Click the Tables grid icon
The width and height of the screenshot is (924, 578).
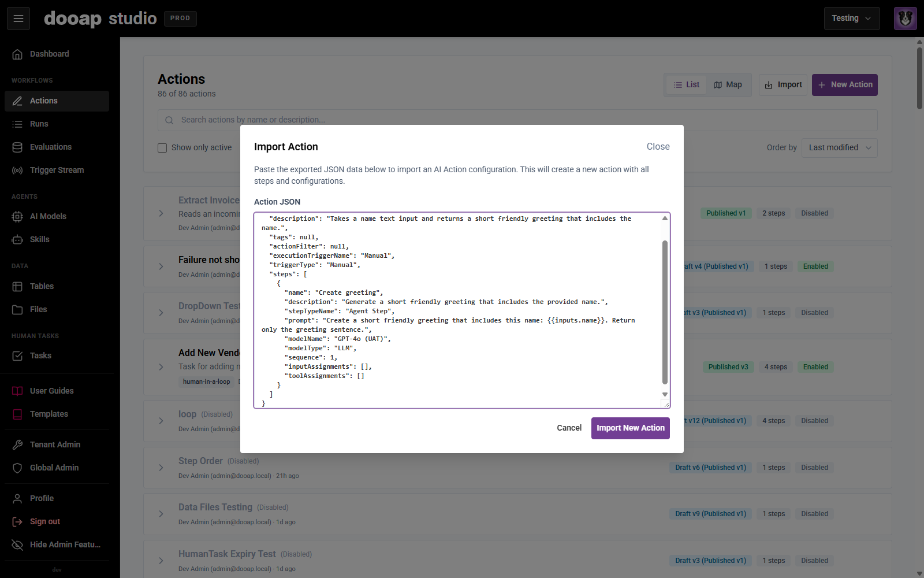point(17,286)
